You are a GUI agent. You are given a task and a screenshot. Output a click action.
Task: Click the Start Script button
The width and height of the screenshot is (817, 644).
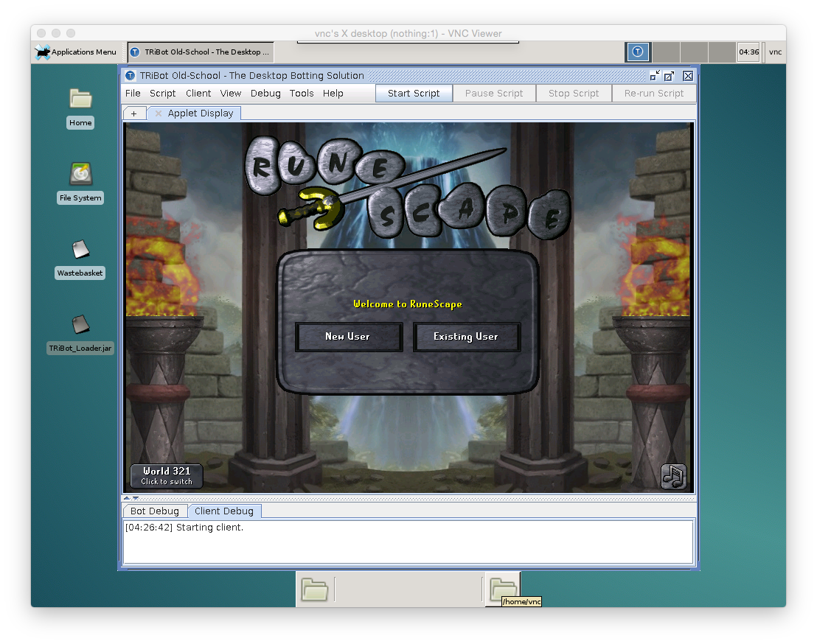[414, 93]
